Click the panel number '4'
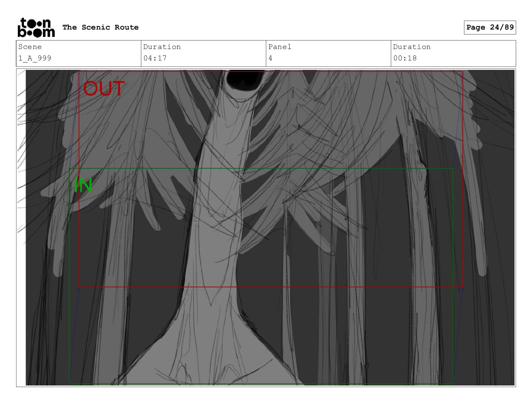The height and width of the screenshot is (411, 532). point(270,58)
